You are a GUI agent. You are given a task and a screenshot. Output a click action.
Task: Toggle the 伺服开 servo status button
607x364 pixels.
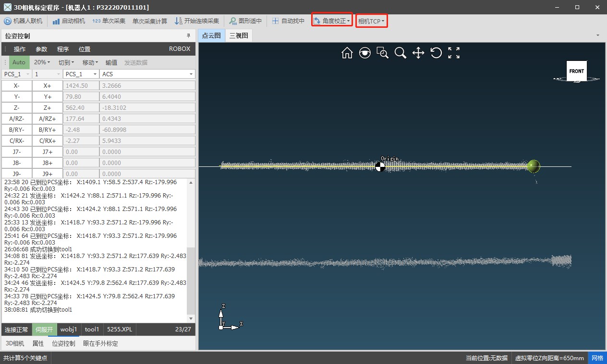44,329
